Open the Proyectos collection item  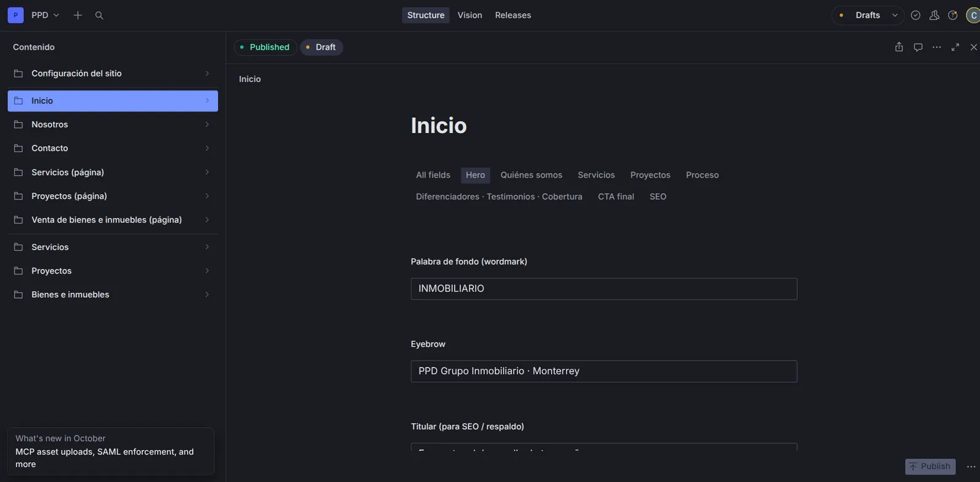(113, 271)
